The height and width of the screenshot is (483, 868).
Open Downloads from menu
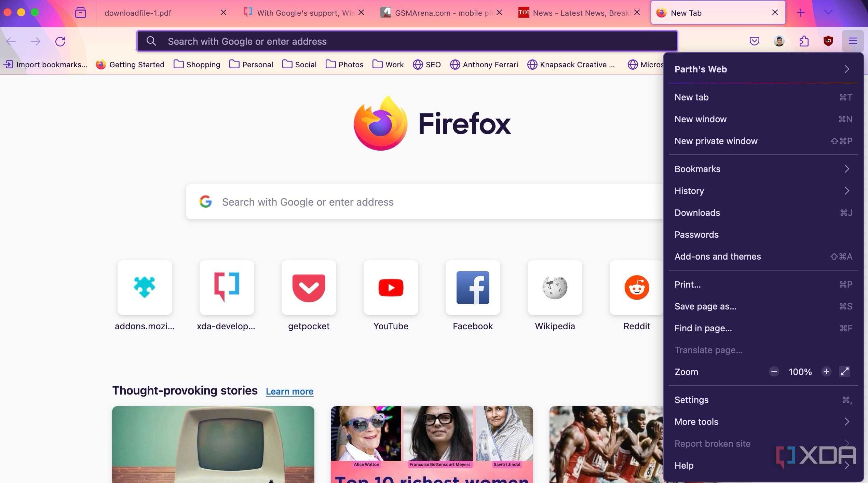[x=763, y=213]
